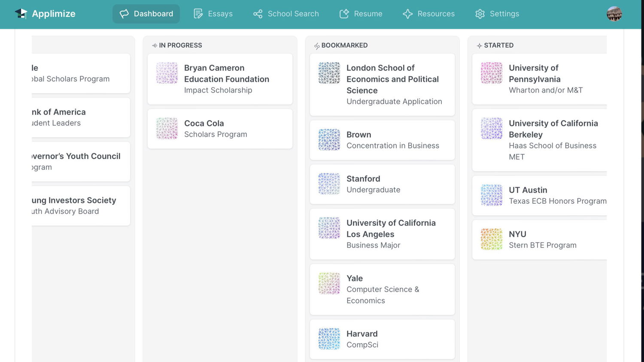Open University of California Los Angeles title

click(x=391, y=229)
